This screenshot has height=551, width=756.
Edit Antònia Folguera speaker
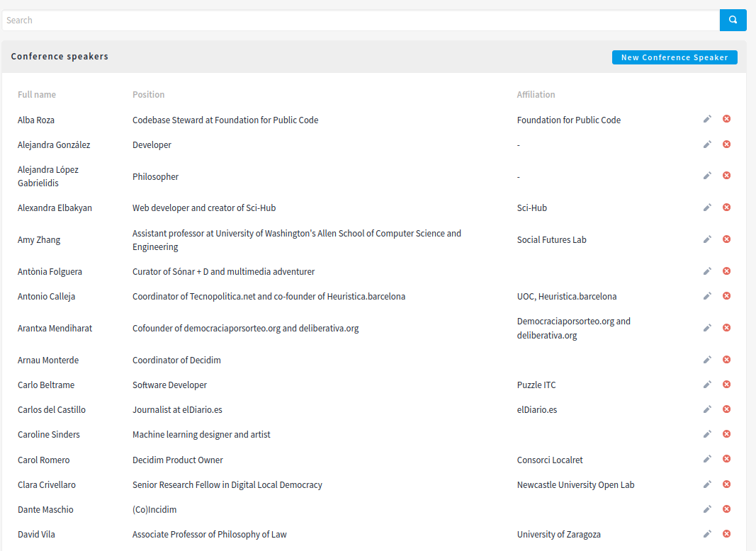(707, 271)
